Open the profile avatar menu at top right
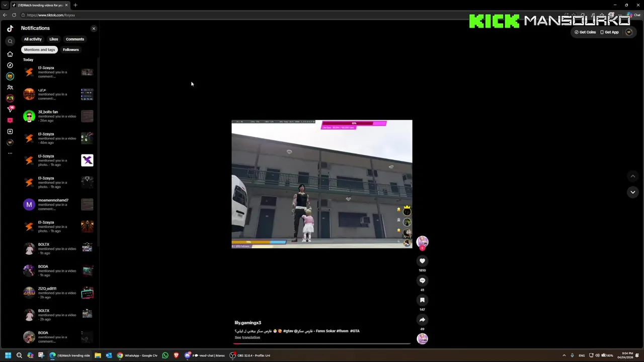Image resolution: width=644 pixels, height=362 pixels. tap(628, 32)
